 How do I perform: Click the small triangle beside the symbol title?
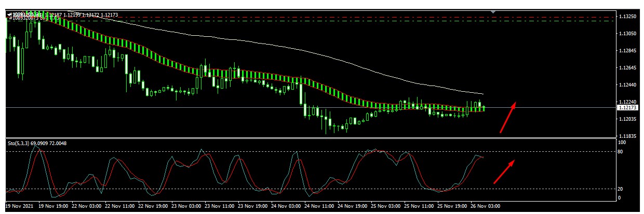point(9,14)
